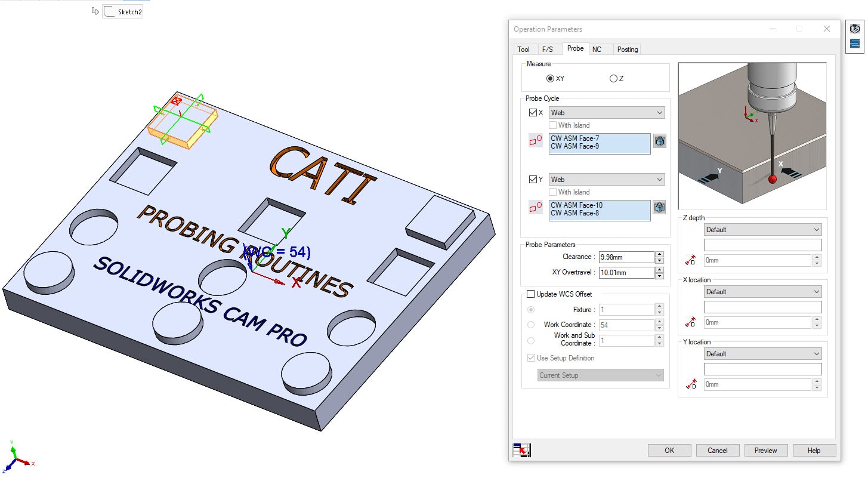Open the Z depth Default dropdown

763,230
